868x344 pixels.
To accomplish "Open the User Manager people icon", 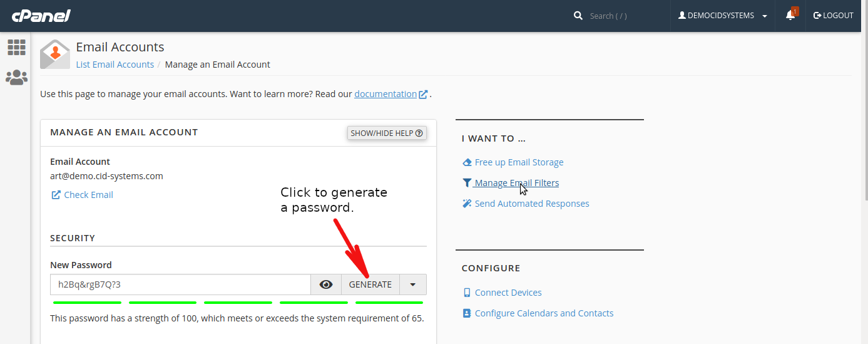I will pos(16,78).
